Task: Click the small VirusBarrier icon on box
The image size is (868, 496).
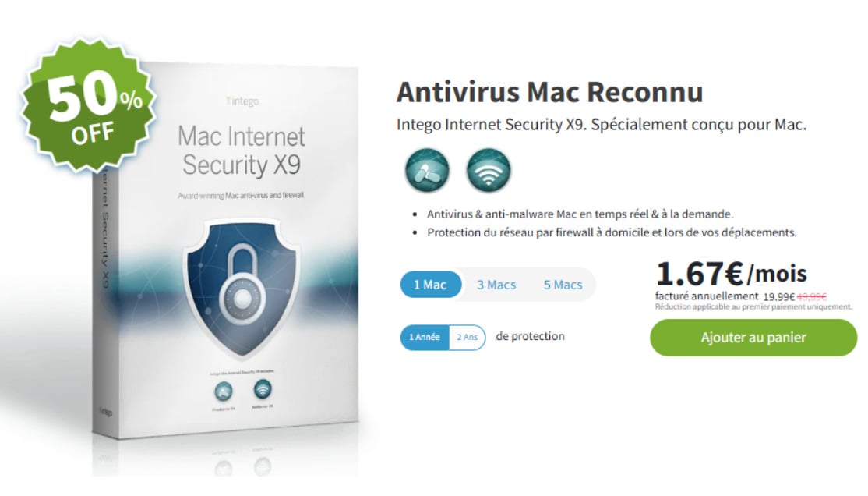Action: click(x=224, y=391)
